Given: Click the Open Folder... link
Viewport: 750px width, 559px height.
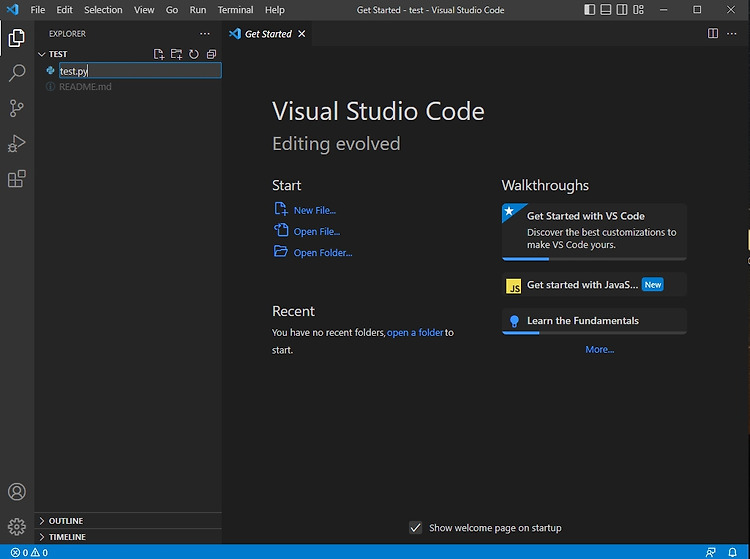Looking at the screenshot, I should 313,252.
